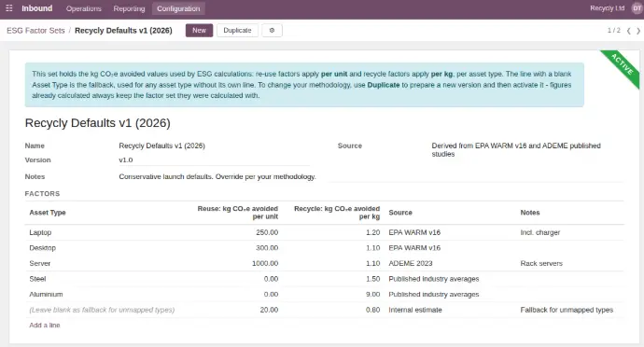Open the apps grid menu icon

9,8
